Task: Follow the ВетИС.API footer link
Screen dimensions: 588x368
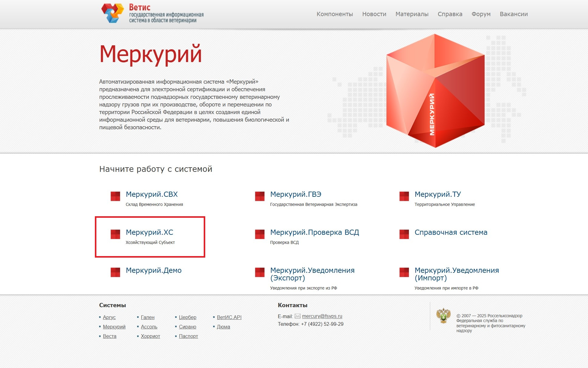Action: (229, 318)
